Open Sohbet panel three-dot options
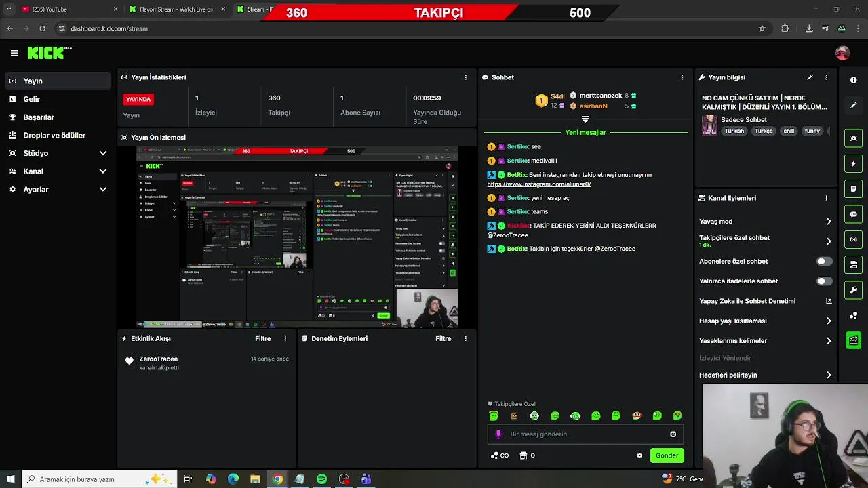Screen dimensions: 868x488 pyautogui.click(x=682, y=77)
